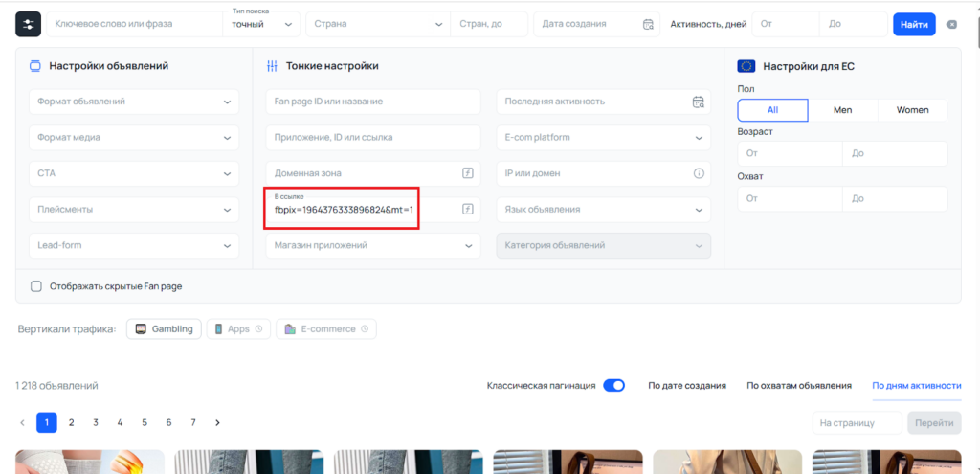Viewport: 980px width, 474px height.
Task: Sort by По дням активности
Action: click(x=916, y=386)
